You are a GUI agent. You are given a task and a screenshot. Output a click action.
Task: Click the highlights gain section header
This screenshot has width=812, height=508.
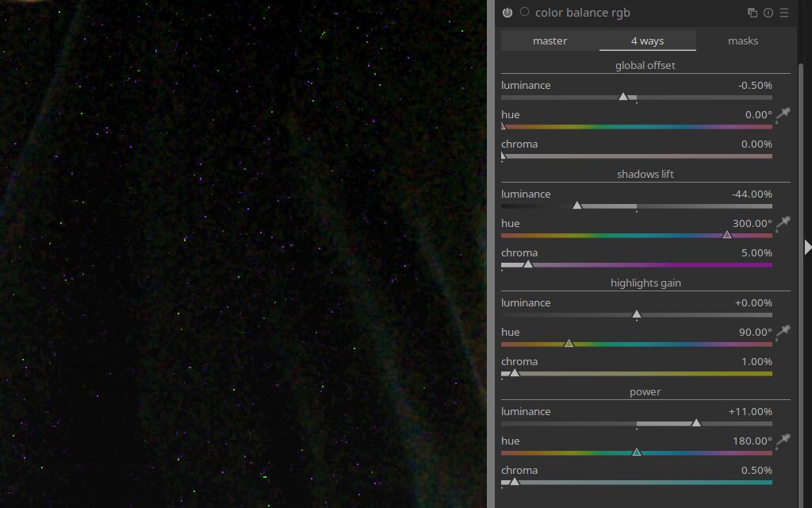coord(645,283)
